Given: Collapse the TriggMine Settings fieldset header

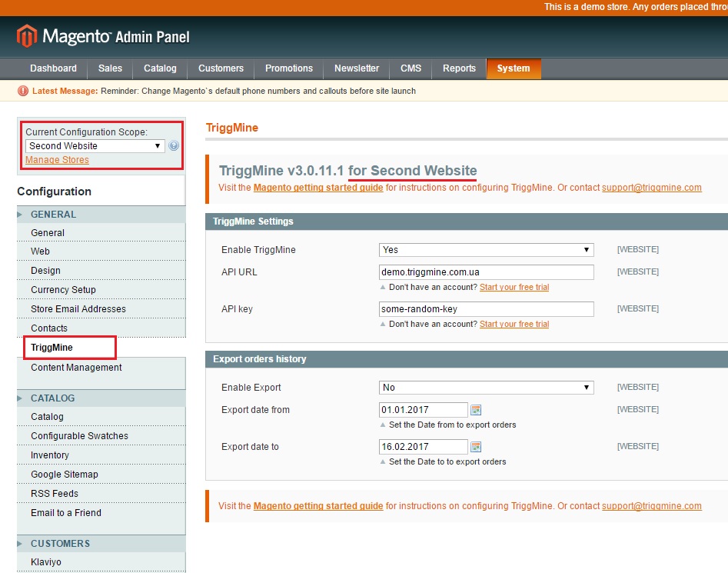Looking at the screenshot, I should click(x=466, y=222).
